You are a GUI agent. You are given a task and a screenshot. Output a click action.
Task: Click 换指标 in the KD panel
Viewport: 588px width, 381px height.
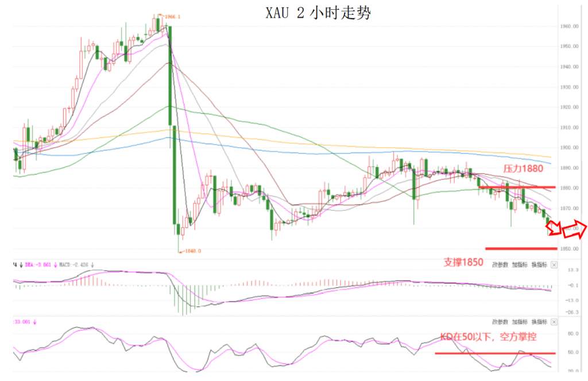click(540, 322)
